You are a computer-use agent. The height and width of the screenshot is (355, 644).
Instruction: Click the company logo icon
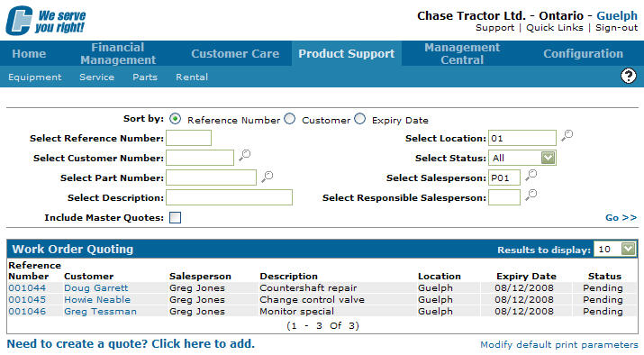pos(19,21)
